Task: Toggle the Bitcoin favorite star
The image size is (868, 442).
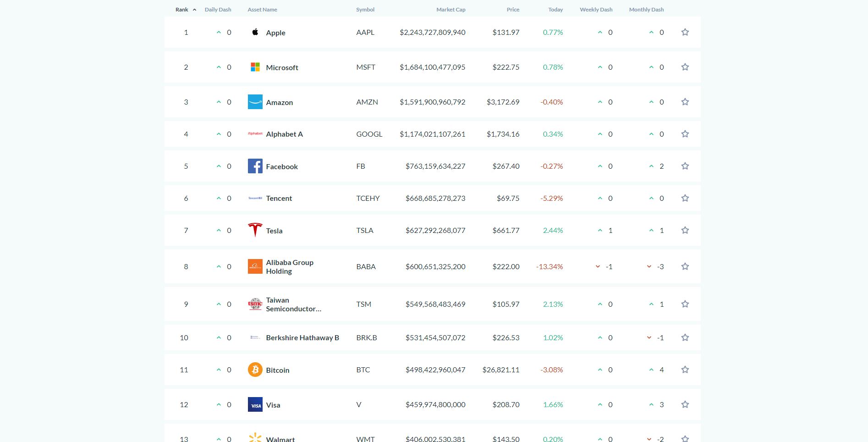Action: (685, 370)
